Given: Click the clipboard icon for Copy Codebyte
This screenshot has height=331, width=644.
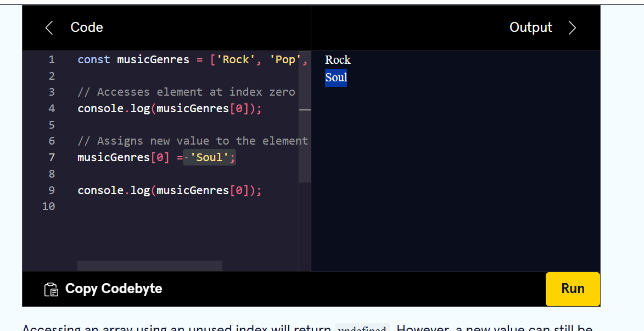Looking at the screenshot, I should (x=51, y=289).
